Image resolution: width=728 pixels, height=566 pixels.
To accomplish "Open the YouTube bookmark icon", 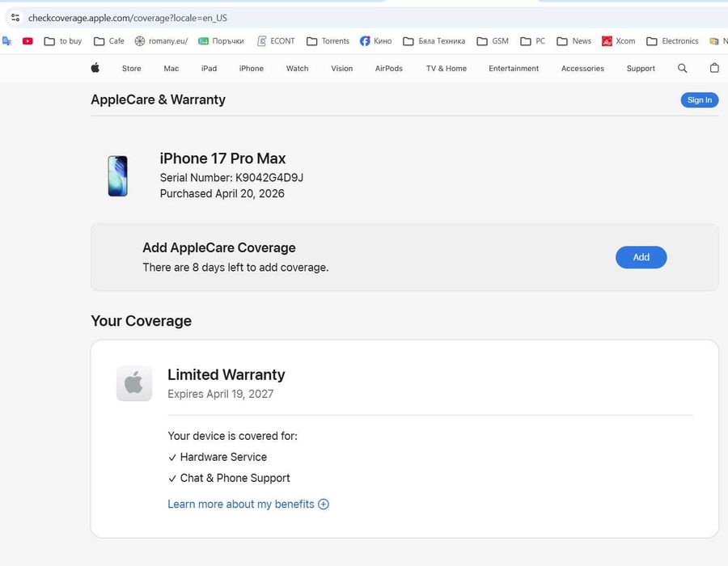I will [28, 41].
